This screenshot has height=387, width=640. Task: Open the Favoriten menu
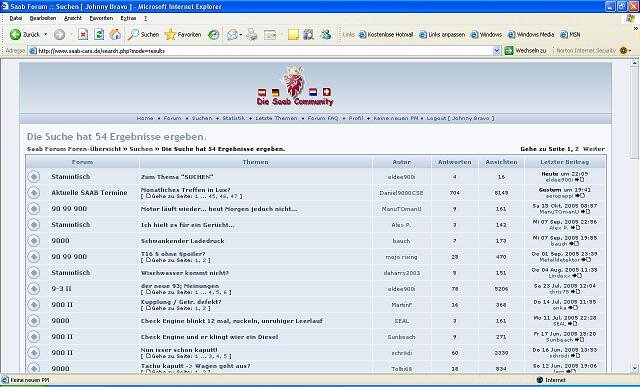pyautogui.click(x=101, y=18)
